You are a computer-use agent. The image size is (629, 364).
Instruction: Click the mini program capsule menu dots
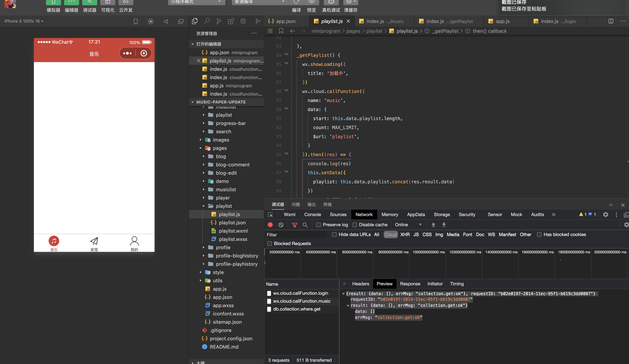[127, 53]
